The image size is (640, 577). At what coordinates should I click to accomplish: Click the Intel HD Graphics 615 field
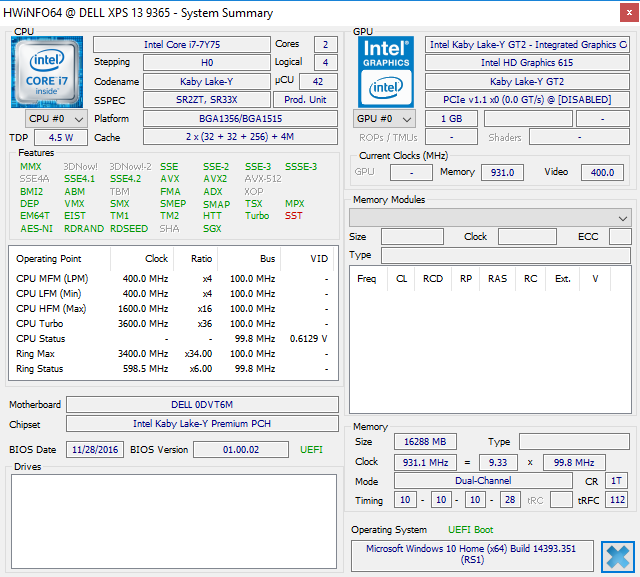[527, 63]
